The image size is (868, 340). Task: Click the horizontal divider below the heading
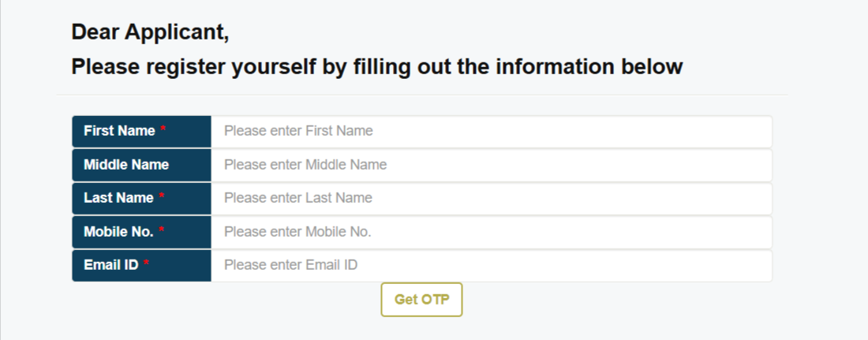(x=422, y=95)
